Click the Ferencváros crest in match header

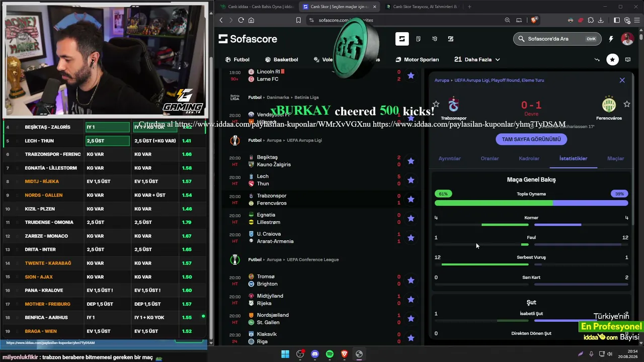609,105
